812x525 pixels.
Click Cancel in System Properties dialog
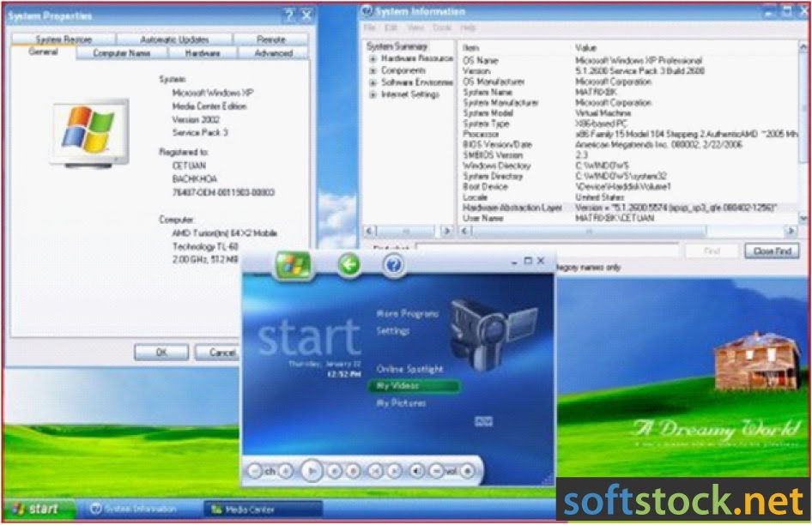click(217, 353)
